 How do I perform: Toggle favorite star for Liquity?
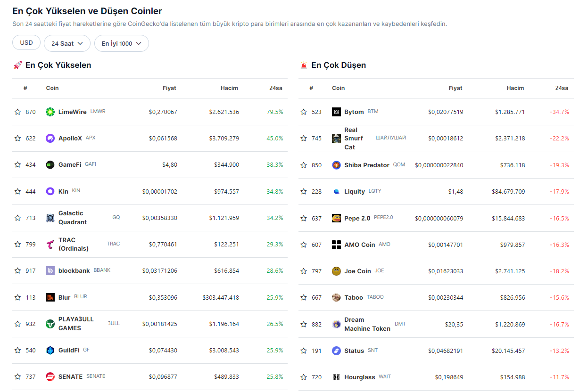click(x=304, y=191)
